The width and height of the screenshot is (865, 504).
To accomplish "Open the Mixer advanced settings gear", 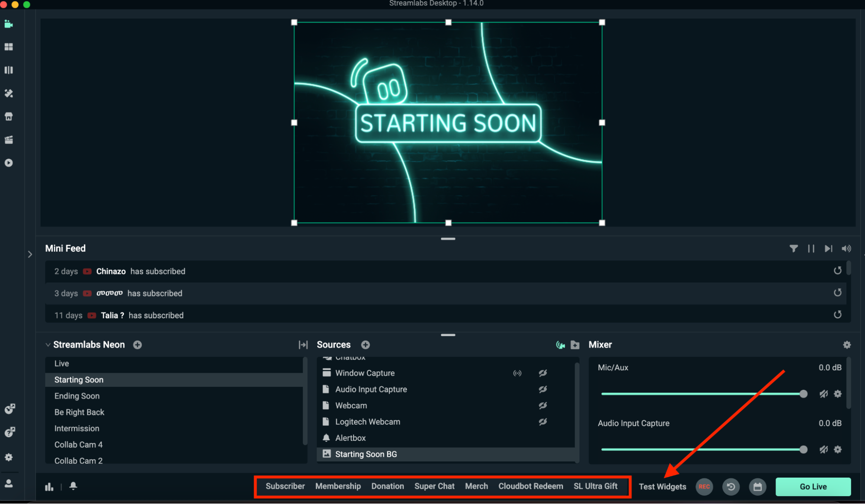I will pyautogui.click(x=847, y=345).
